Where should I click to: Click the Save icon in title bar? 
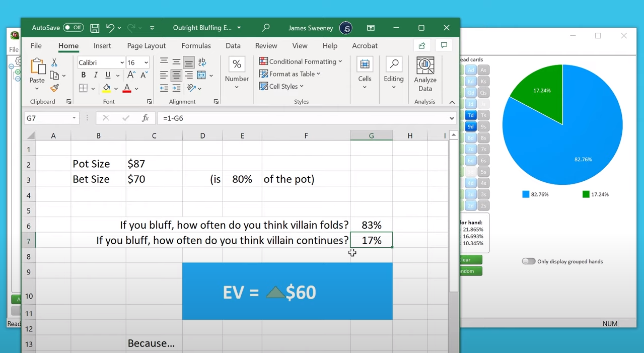point(95,28)
